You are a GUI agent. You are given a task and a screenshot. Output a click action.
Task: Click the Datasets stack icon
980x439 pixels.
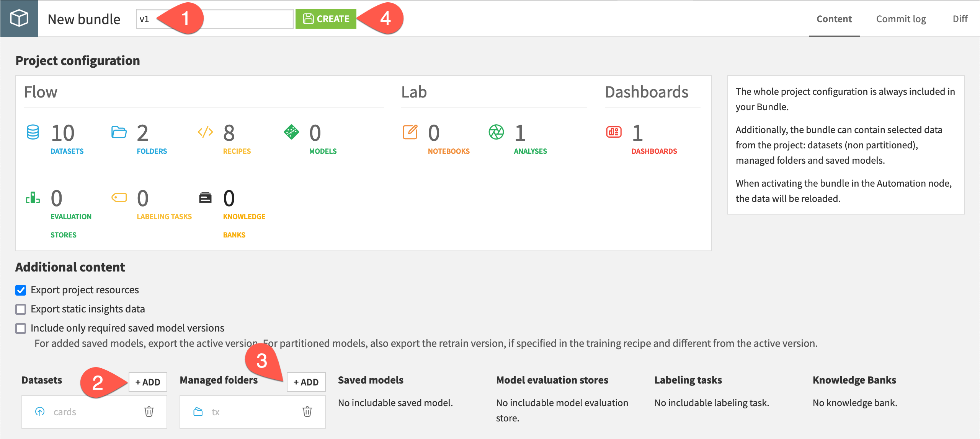pyautogui.click(x=33, y=132)
